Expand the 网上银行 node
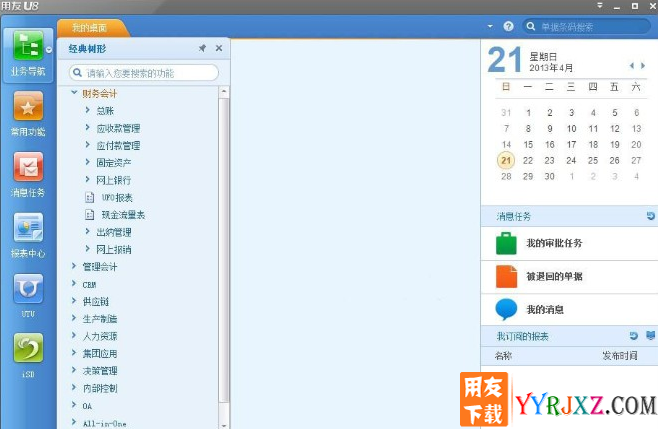 [x=87, y=180]
